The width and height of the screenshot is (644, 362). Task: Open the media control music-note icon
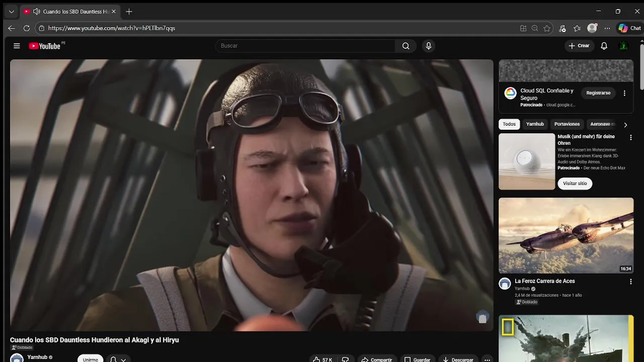(562, 28)
